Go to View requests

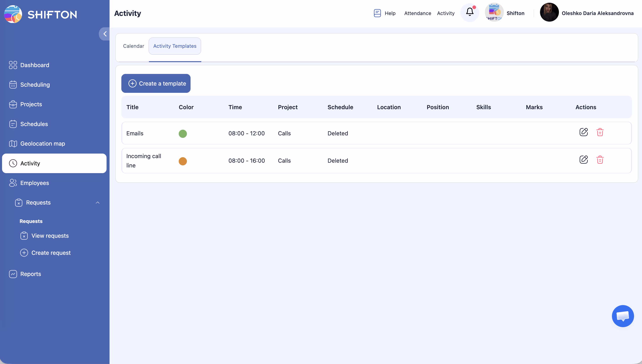(x=50, y=236)
